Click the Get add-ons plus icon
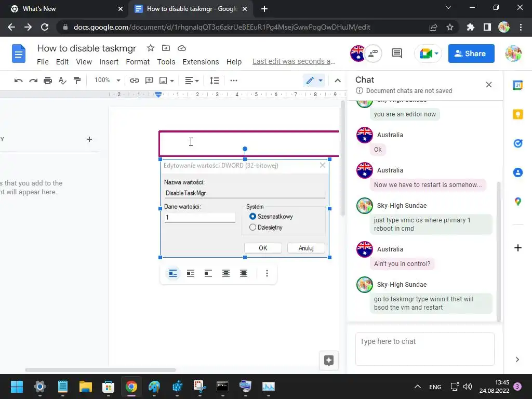The height and width of the screenshot is (399, 532). pyautogui.click(x=518, y=248)
